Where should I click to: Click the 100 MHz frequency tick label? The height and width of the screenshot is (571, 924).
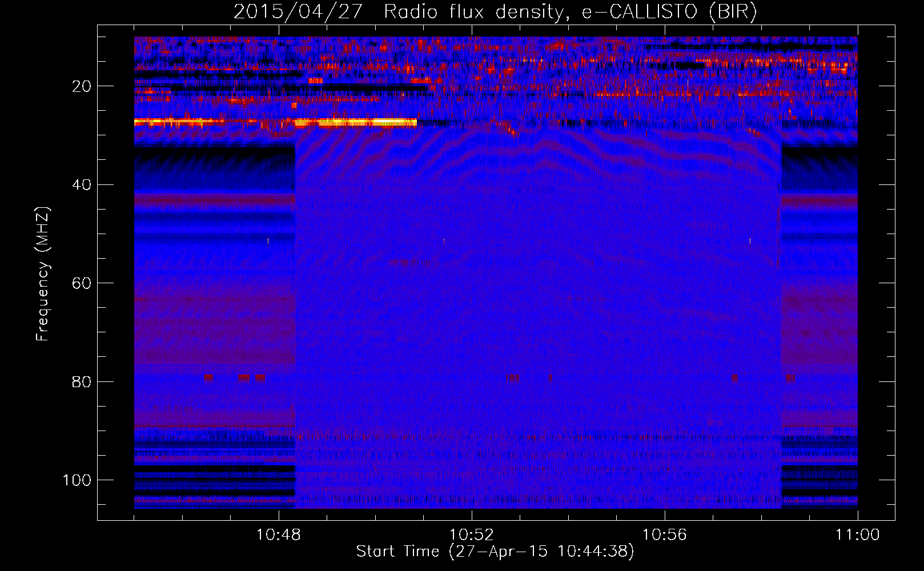(x=77, y=480)
